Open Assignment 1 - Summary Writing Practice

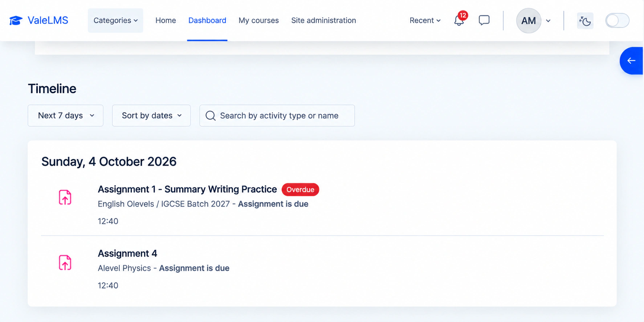pyautogui.click(x=187, y=189)
